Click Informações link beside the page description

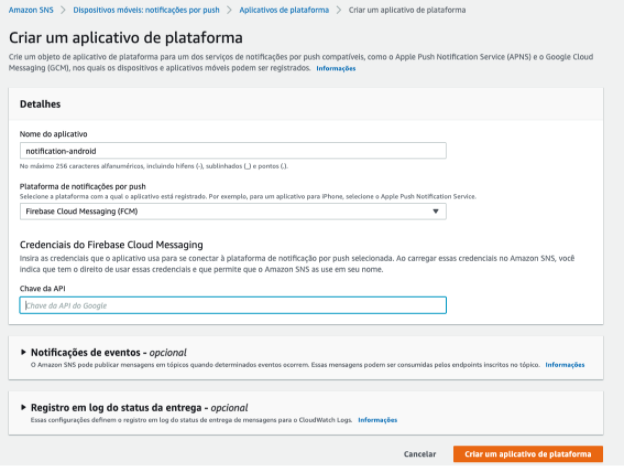click(x=336, y=69)
